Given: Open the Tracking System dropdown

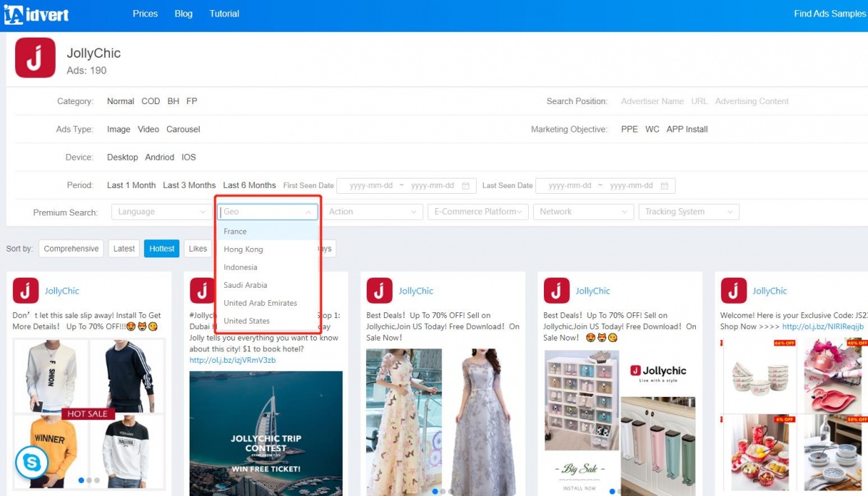Looking at the screenshot, I should point(689,212).
